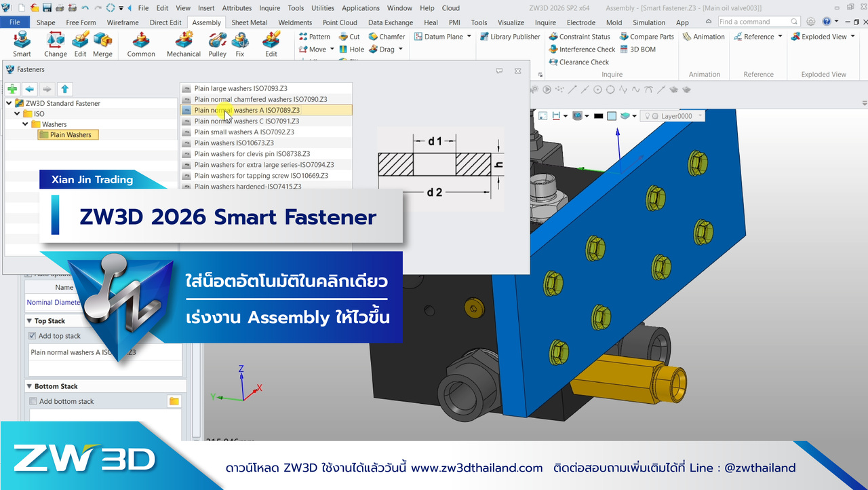Click the Undo arrow in title bar
The image size is (868, 490).
(85, 8)
